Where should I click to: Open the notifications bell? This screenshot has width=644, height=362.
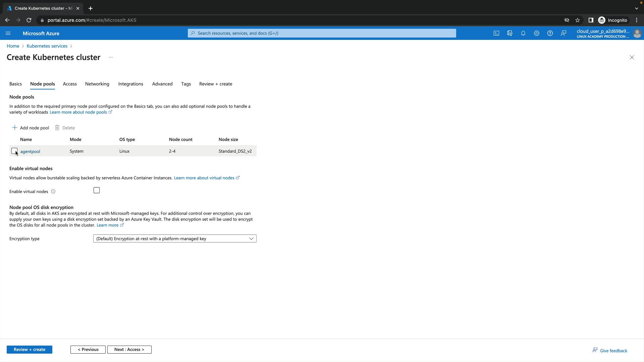[x=523, y=33]
